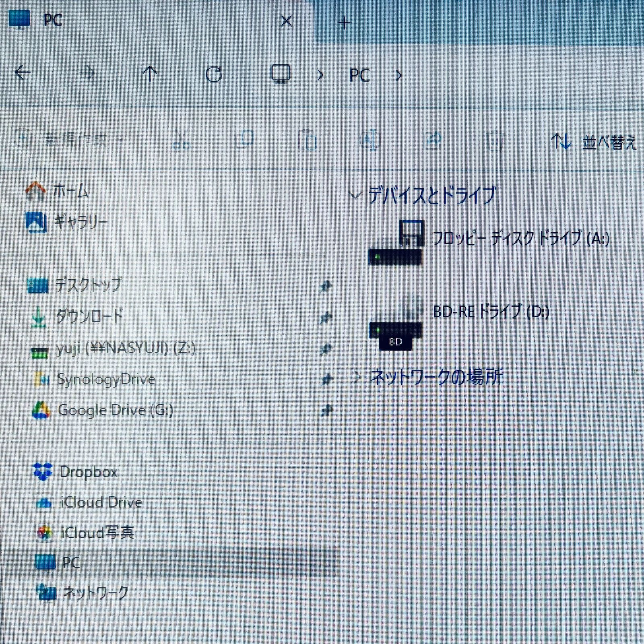Click the monitor icon in address bar

point(281,74)
